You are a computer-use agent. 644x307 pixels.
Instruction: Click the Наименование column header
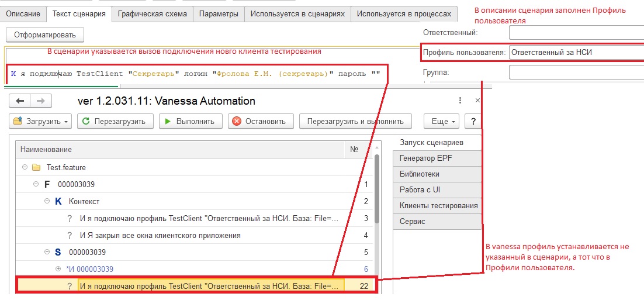pos(181,150)
